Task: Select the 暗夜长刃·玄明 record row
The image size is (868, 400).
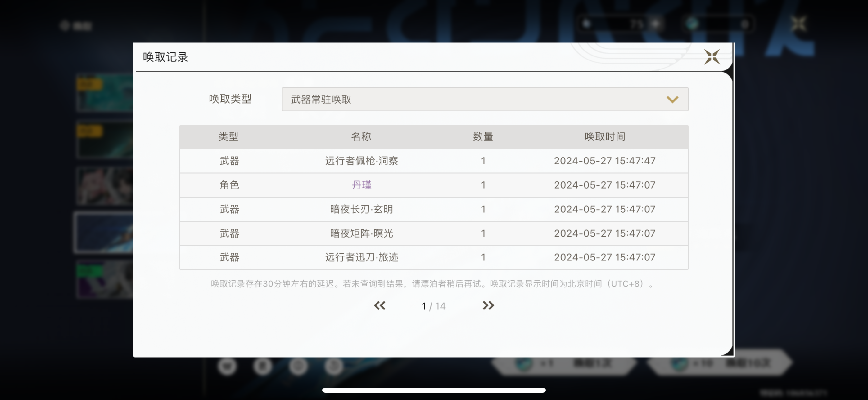Action: tap(361, 209)
